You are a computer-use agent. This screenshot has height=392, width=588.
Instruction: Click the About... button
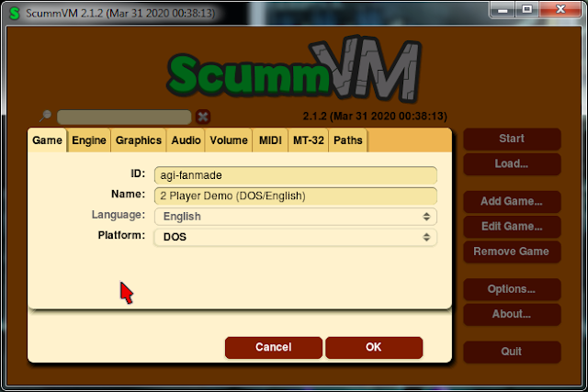pos(512,314)
